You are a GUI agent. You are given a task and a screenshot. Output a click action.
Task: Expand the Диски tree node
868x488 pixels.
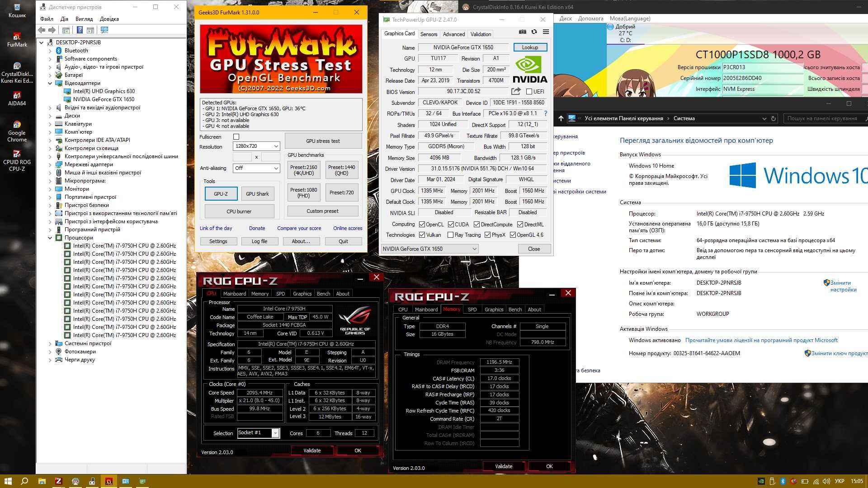click(50, 116)
